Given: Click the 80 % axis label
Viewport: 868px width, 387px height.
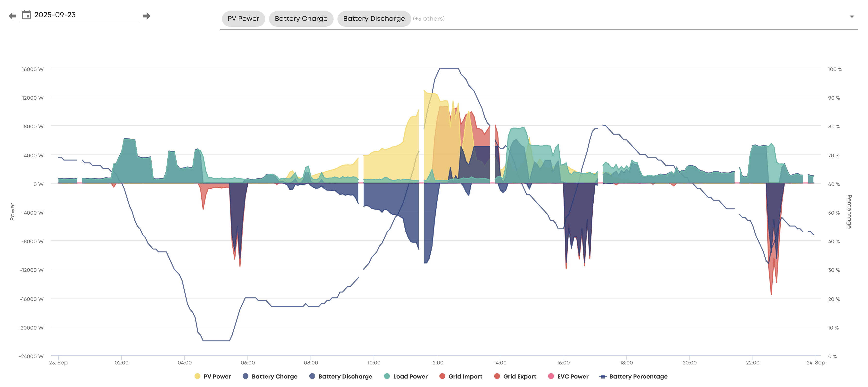Looking at the screenshot, I should click(834, 126).
